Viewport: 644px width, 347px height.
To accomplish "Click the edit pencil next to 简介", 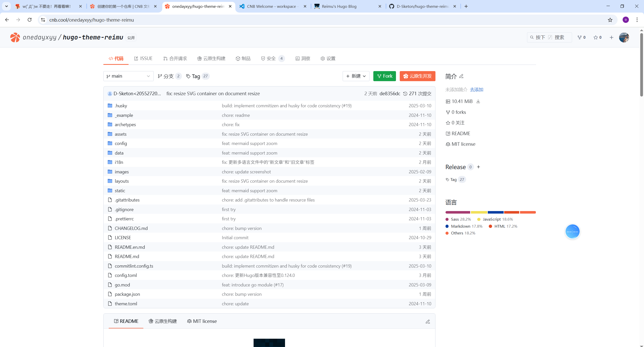I will coord(461,76).
